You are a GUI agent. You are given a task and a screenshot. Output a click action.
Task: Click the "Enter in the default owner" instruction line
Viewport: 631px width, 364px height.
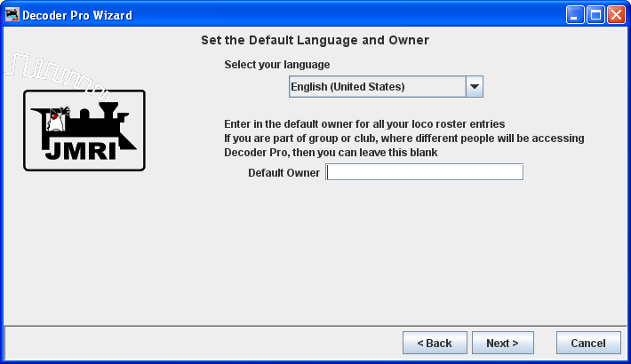tap(364, 123)
